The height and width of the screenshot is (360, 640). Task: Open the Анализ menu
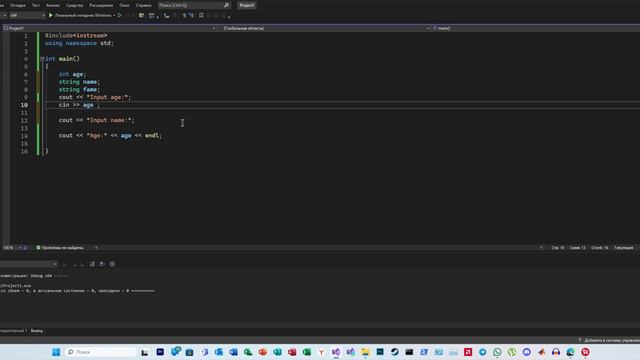pos(53,5)
